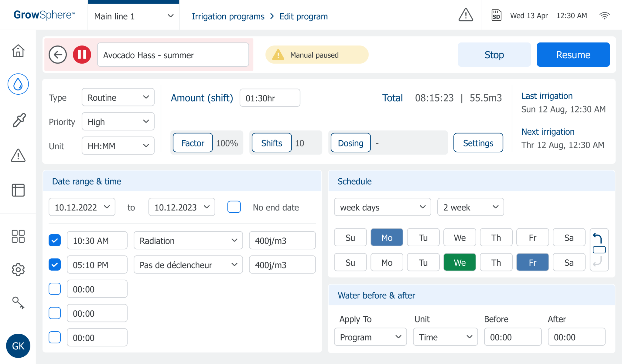Click the GK user avatar
622x364 pixels.
pos(18,346)
